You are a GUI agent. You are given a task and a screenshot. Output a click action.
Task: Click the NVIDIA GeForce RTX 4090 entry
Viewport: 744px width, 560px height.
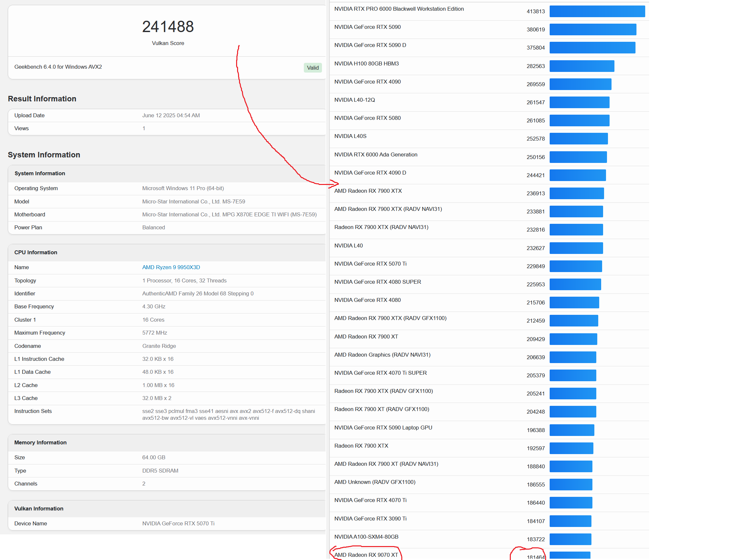(367, 82)
